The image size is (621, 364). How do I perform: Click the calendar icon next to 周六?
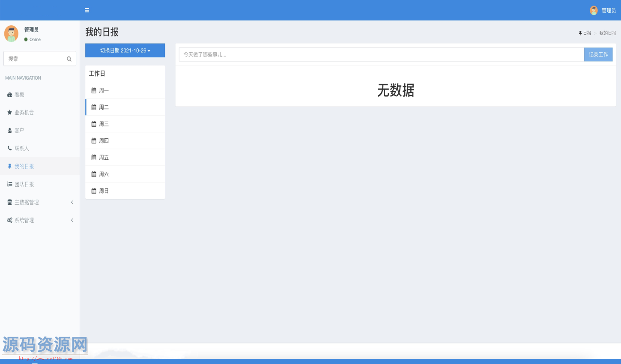coord(94,174)
